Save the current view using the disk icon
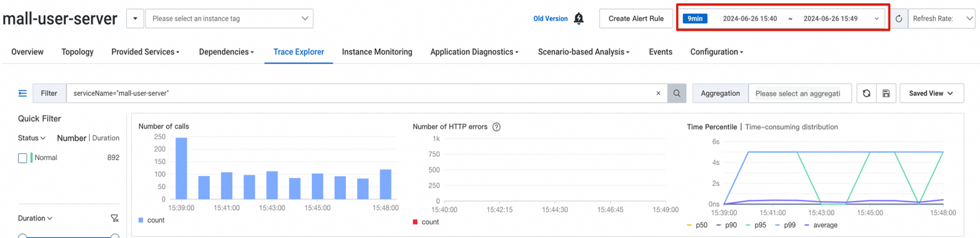 886,93
